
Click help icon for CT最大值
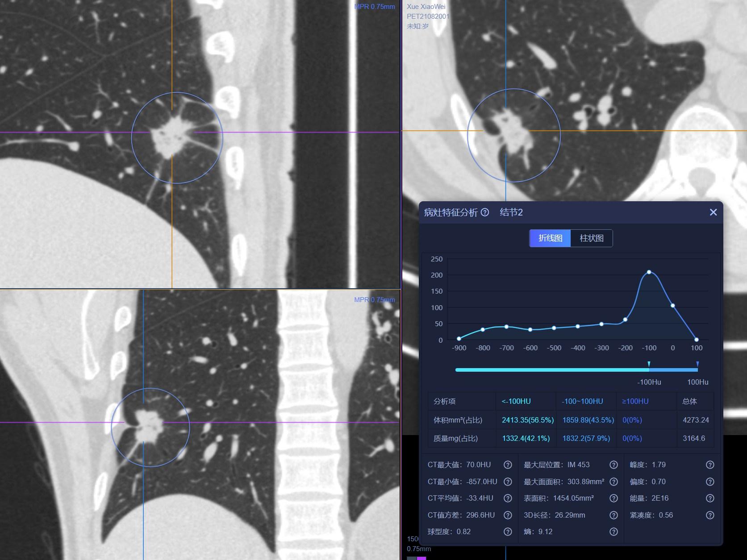coord(508,465)
